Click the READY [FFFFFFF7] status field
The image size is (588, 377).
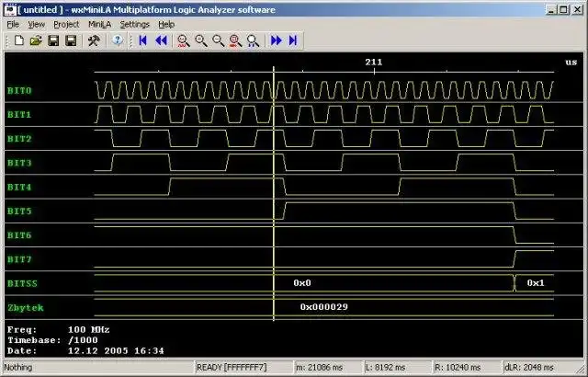coord(244,367)
